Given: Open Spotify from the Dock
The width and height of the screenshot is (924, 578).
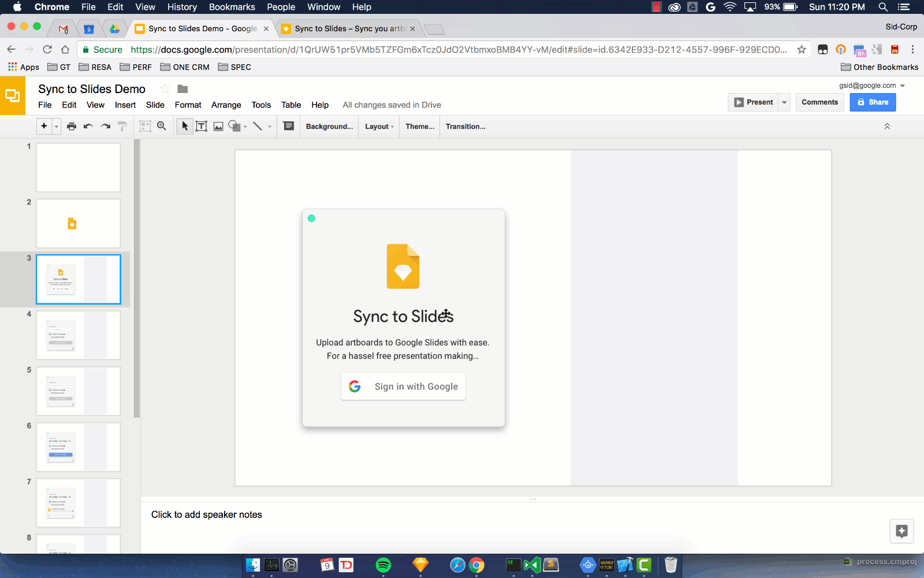Looking at the screenshot, I should pos(383,565).
